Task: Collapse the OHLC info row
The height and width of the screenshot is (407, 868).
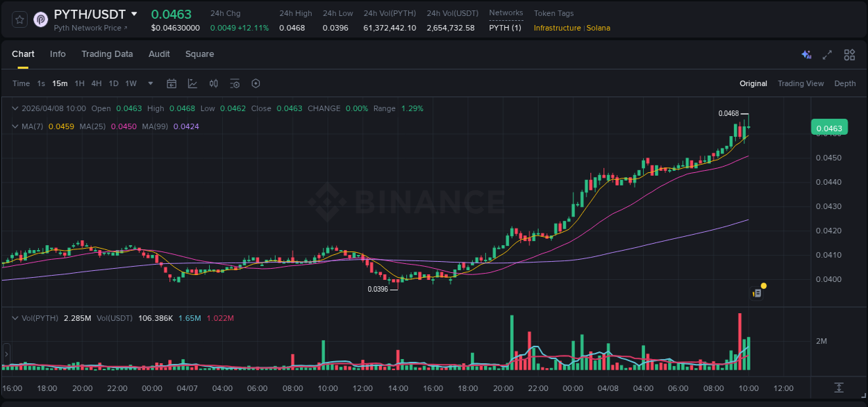Action: coord(15,108)
